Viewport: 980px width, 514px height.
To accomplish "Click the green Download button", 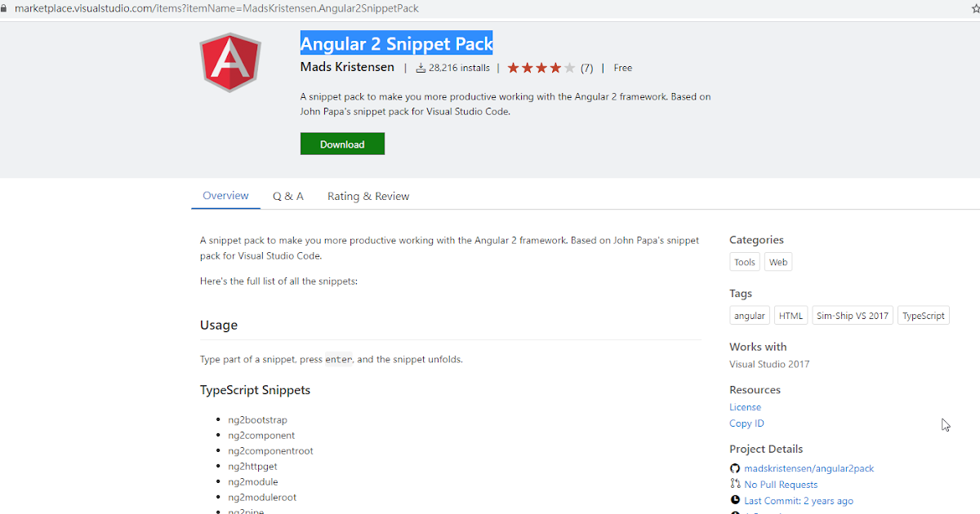I will tap(342, 144).
